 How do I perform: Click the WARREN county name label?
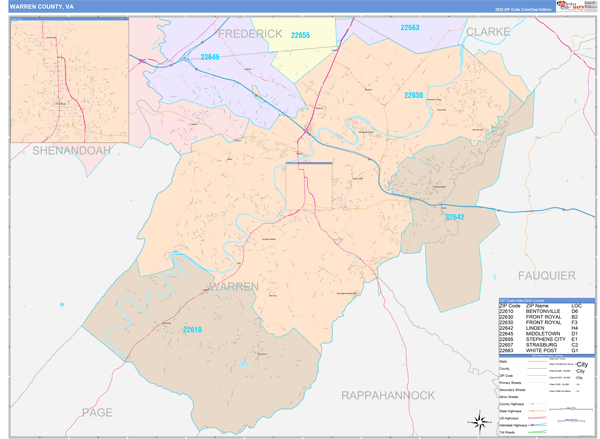coord(231,286)
